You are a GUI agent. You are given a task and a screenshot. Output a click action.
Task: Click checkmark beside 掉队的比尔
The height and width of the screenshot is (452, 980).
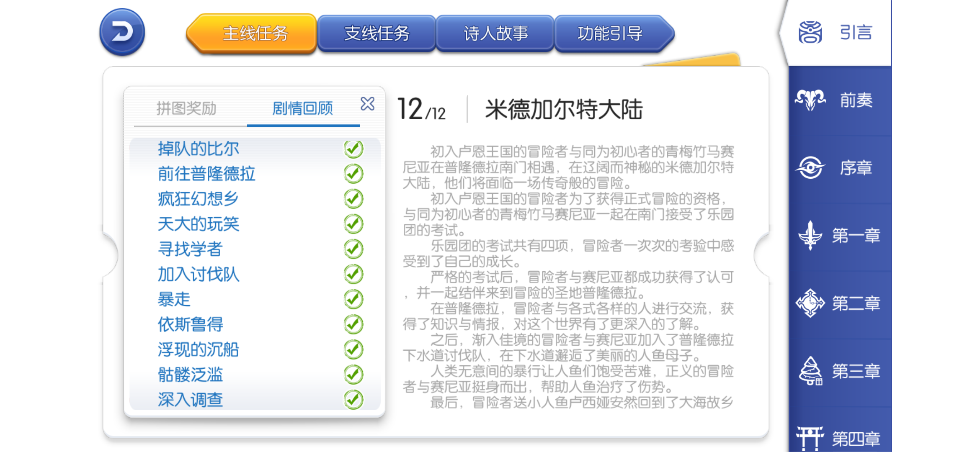353,149
